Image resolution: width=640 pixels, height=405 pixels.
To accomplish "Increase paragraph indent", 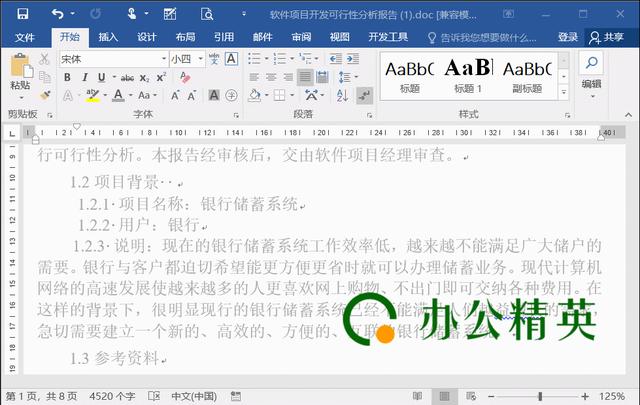I will (x=353, y=59).
